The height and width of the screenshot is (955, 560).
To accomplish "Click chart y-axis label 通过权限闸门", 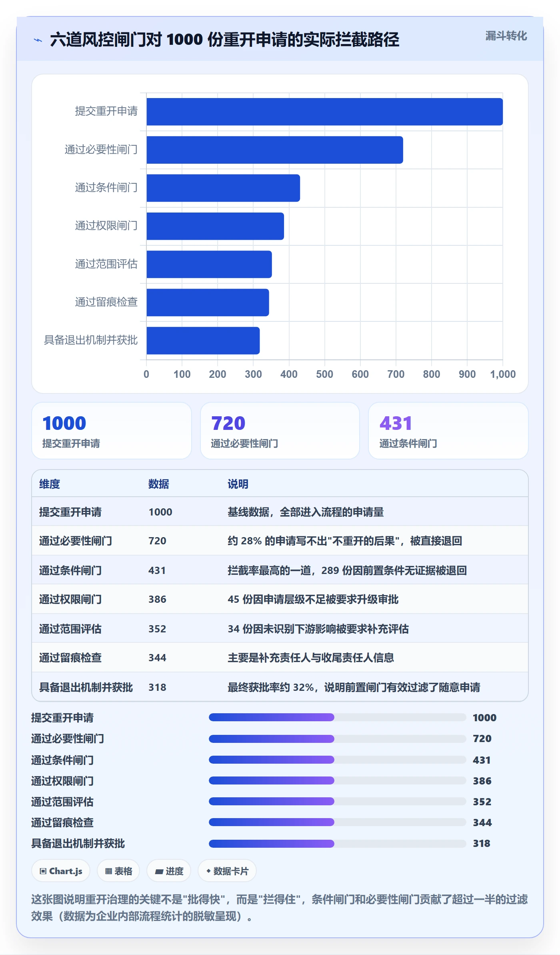I will coord(106,226).
